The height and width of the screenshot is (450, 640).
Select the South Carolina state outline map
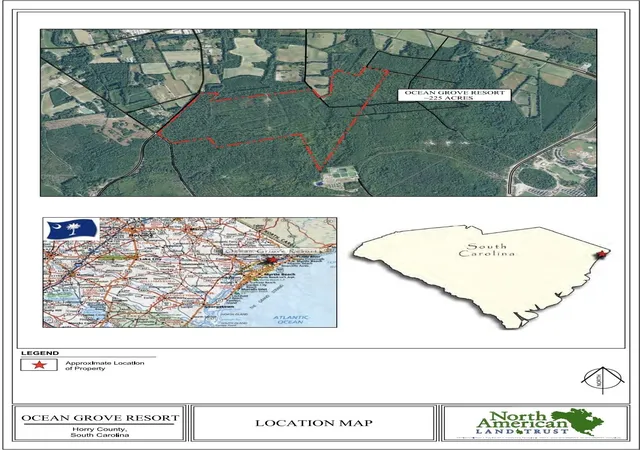[482, 277]
